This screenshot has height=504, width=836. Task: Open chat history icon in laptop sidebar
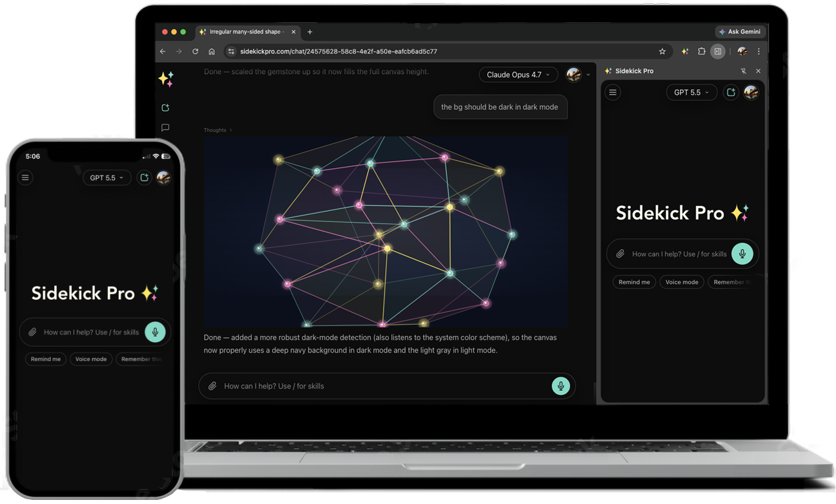165,127
